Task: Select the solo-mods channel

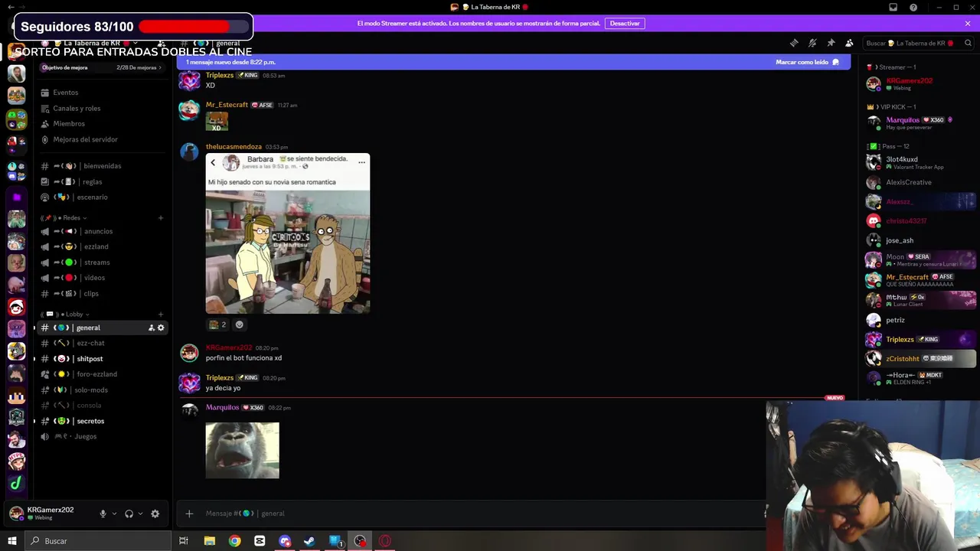Action: [x=102, y=390]
